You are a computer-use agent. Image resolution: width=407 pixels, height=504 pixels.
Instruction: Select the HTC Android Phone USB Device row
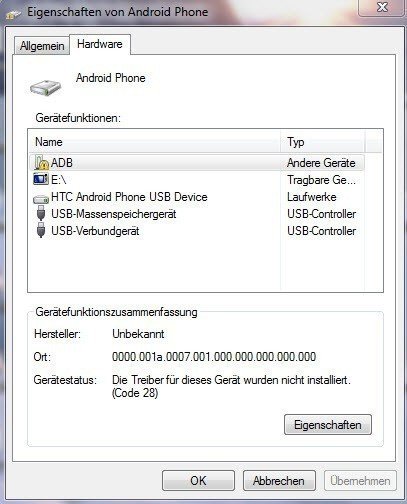point(197,197)
